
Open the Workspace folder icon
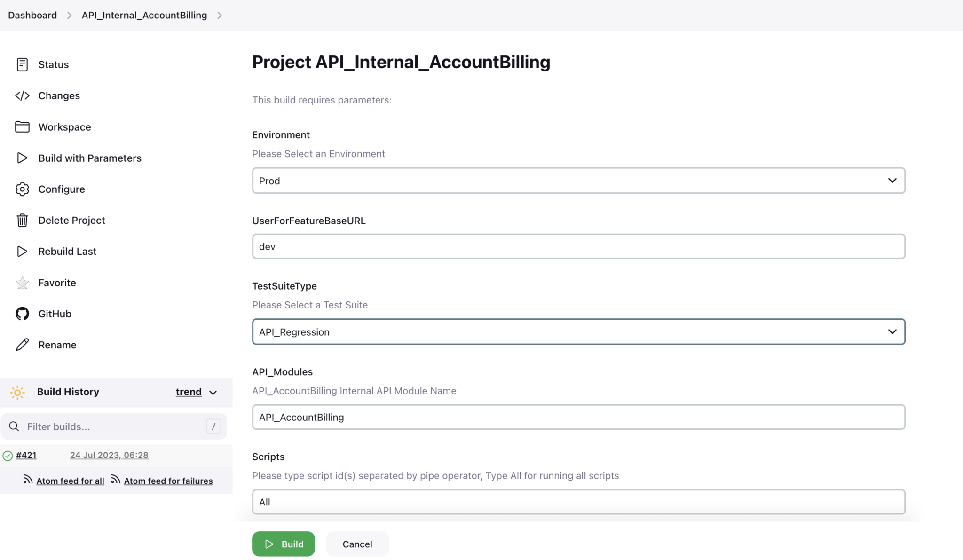coord(22,127)
